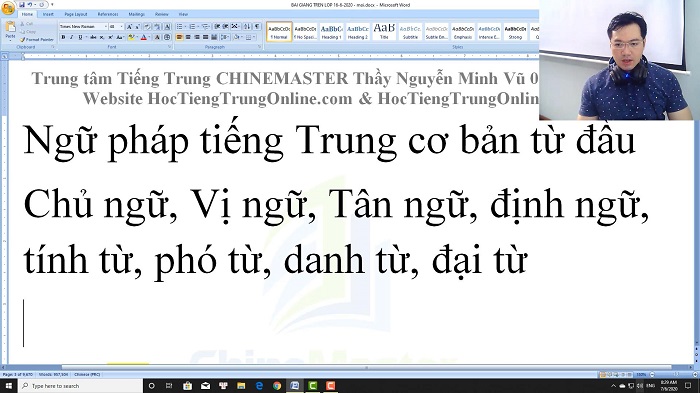Viewport: 700px width, 393px height.
Task: Decrease the paragraph indent
Action: [x=217, y=27]
